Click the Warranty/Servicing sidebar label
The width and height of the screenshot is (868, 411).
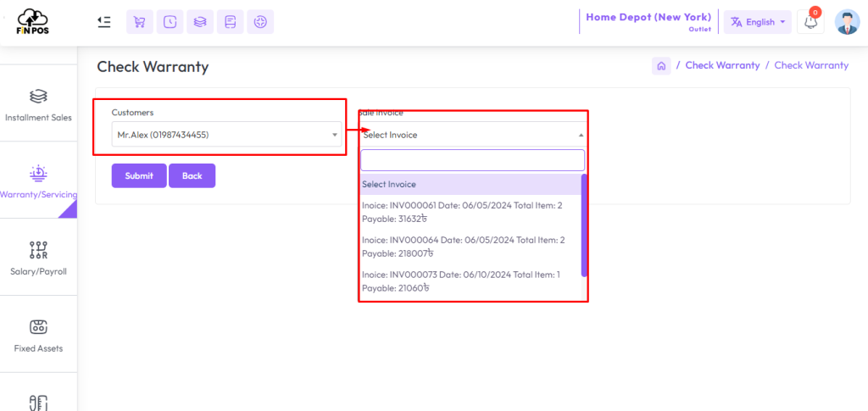38,195
